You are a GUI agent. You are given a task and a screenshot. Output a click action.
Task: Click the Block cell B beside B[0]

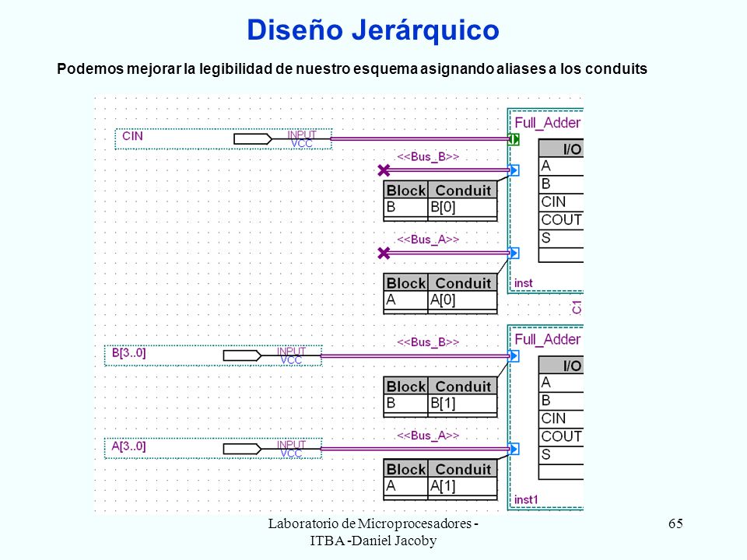click(406, 208)
